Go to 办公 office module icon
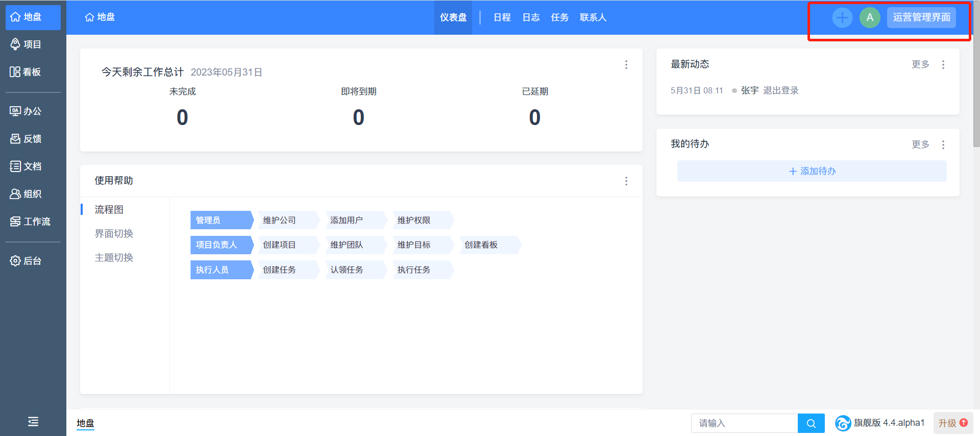Screen dimensions: 980x436 (15, 111)
